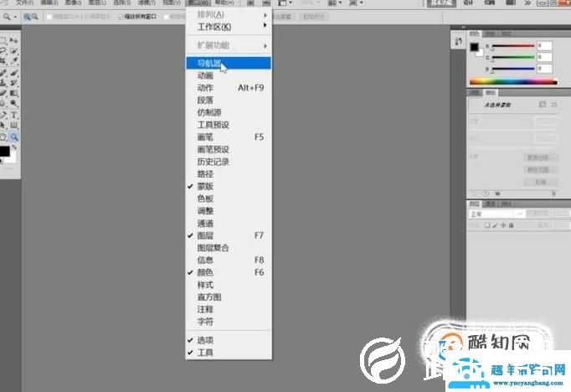Click the R value input field

click(545, 45)
